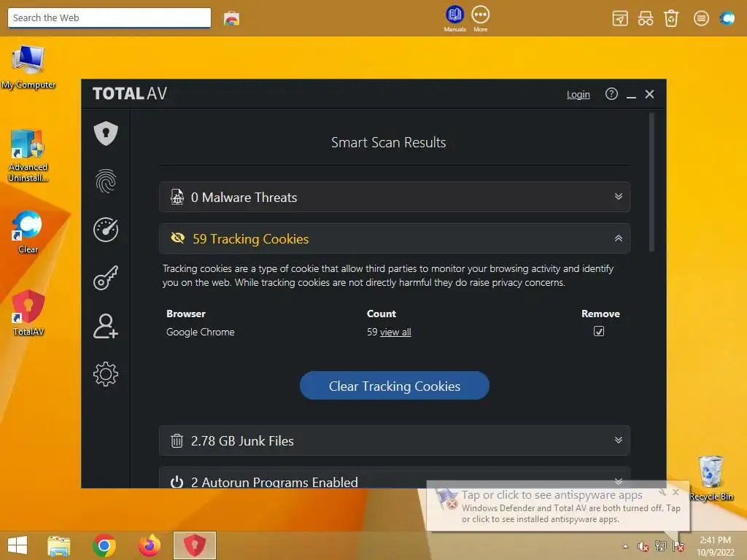Open the add-user Refer a Friend sidebar icon

click(106, 326)
